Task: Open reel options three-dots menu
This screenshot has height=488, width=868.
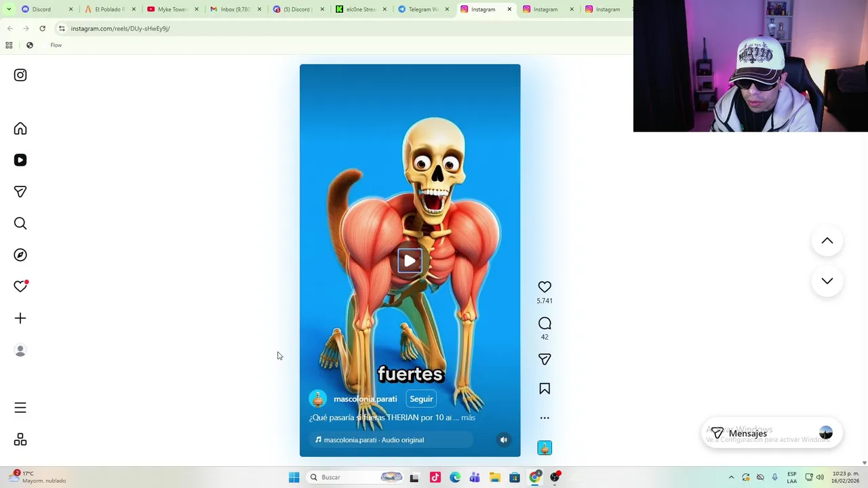Action: pos(545,418)
